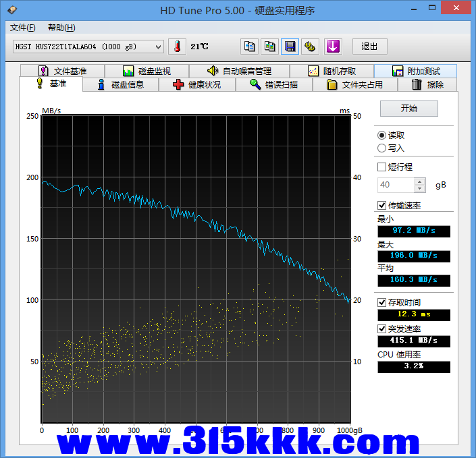Screen dimensions: 476x458
Task: Click the purple download arrow icon
Action: 333,47
